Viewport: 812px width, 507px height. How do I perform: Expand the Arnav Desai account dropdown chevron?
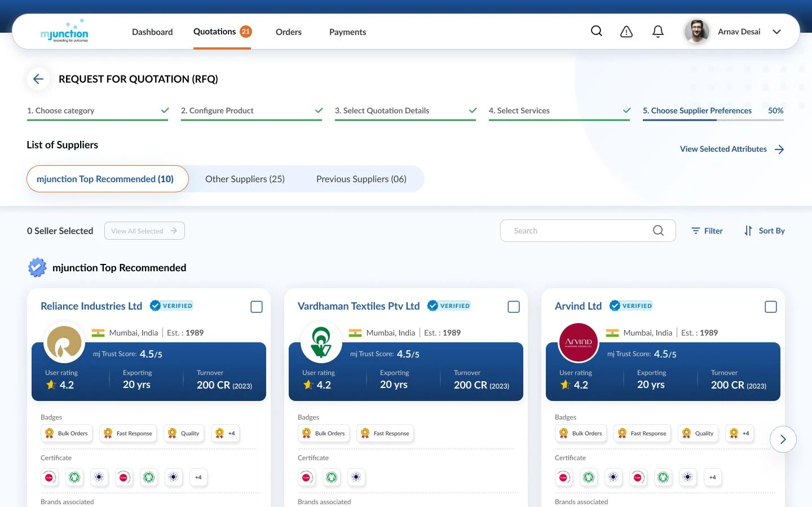coord(776,32)
